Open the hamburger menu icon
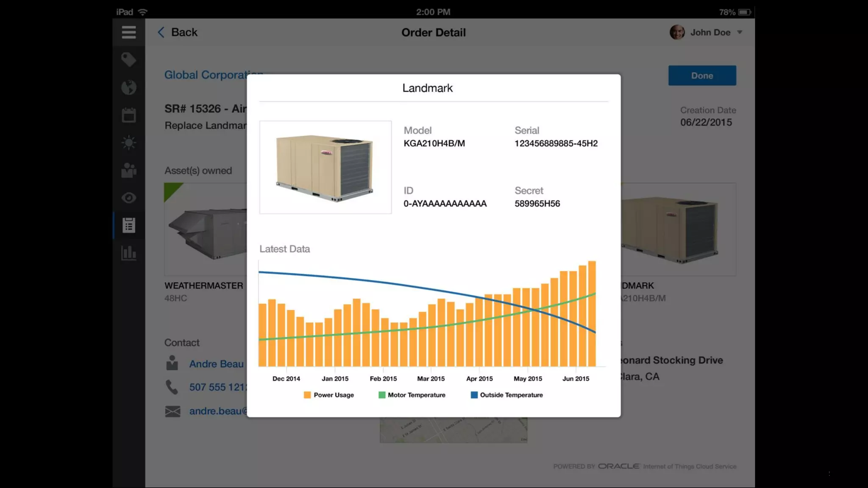 (128, 32)
